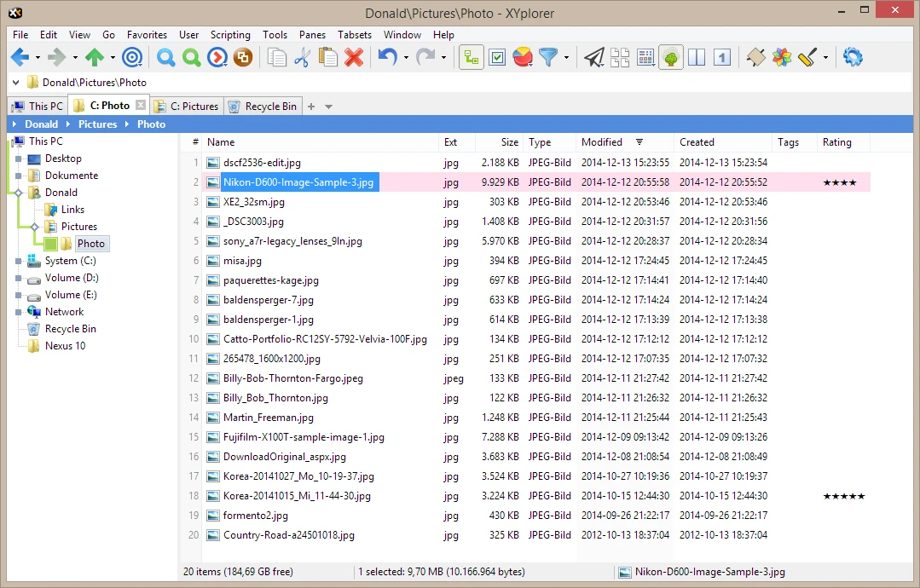Click the paper plane icon
Viewport: 920px width, 588px height.
point(593,58)
